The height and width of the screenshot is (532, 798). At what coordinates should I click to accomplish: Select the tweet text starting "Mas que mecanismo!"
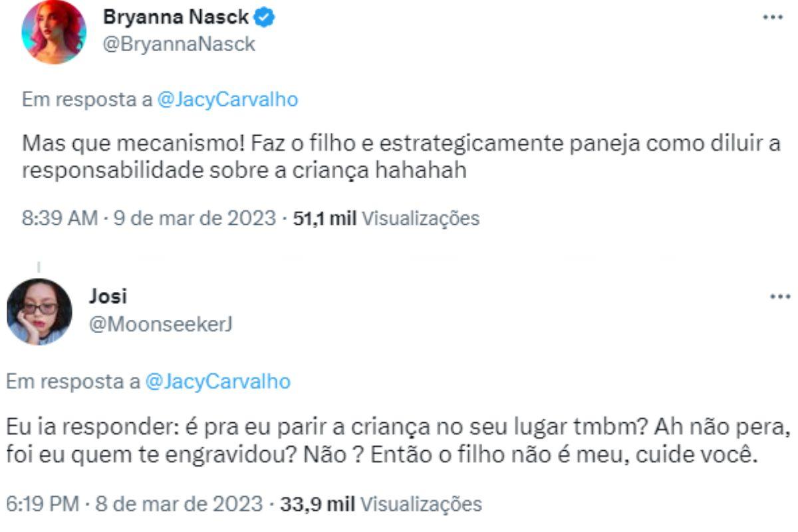[399, 157]
